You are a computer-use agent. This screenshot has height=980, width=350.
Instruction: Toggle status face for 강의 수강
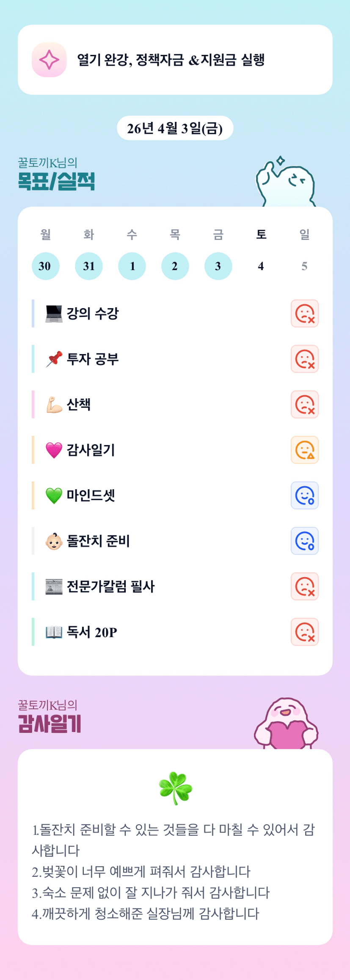pos(304,314)
